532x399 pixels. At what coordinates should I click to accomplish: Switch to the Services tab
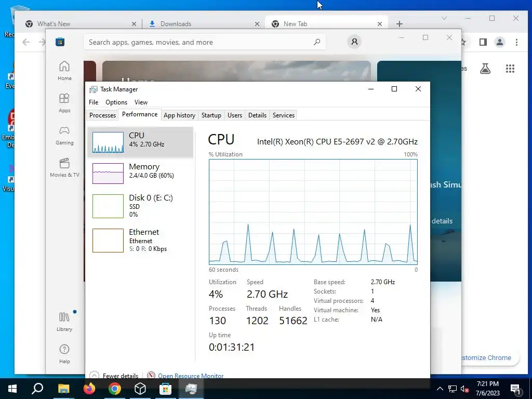[283, 115]
